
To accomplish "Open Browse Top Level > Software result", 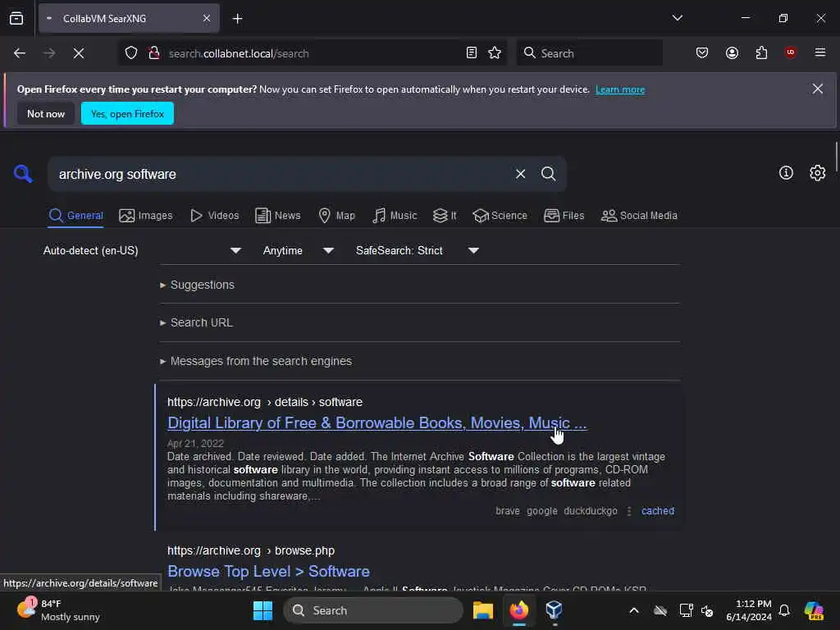I will pos(268,571).
